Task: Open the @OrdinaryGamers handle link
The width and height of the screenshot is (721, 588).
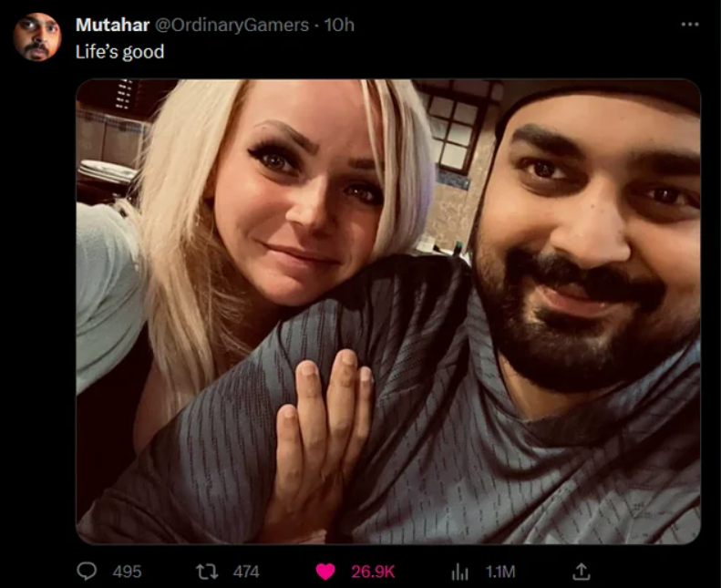Action: (232, 25)
